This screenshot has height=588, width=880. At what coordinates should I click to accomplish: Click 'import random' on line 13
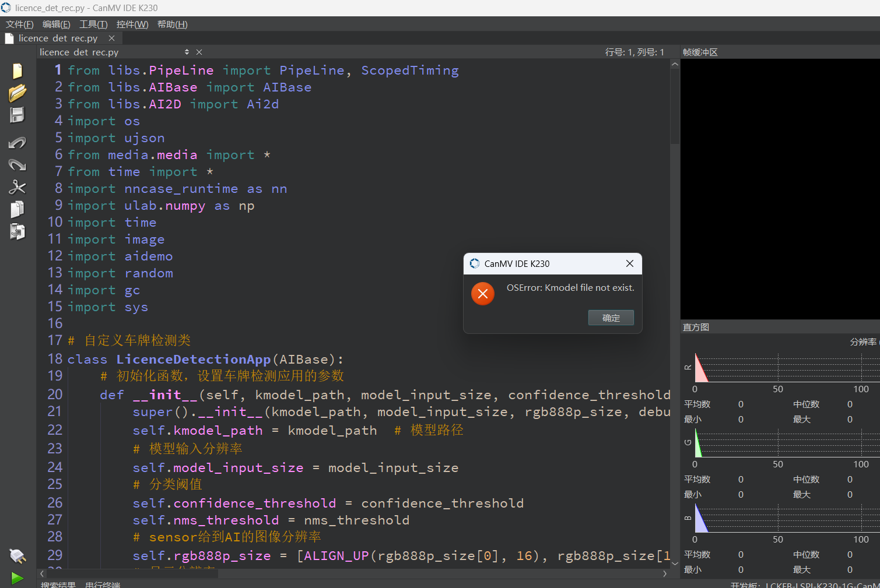coord(120,273)
